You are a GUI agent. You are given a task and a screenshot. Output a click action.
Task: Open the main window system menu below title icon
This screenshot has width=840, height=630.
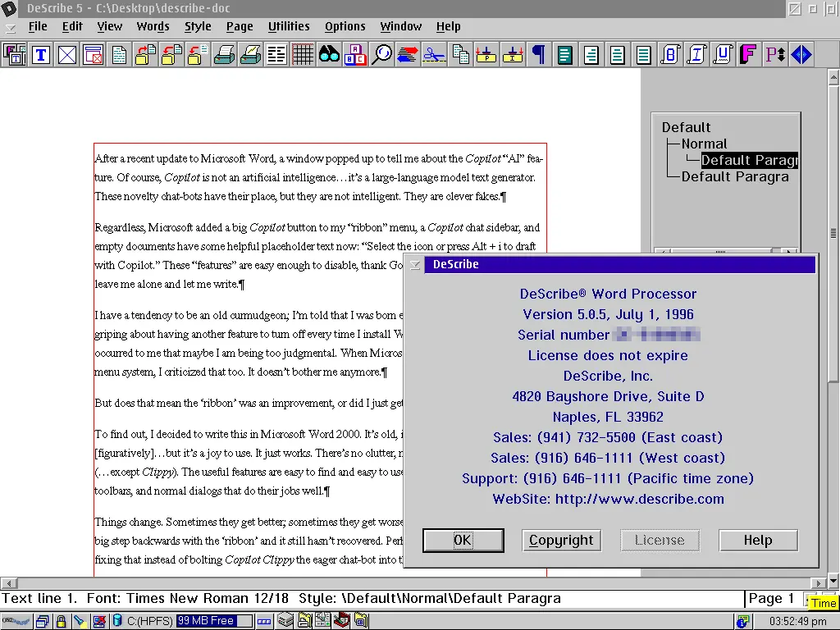point(10,27)
